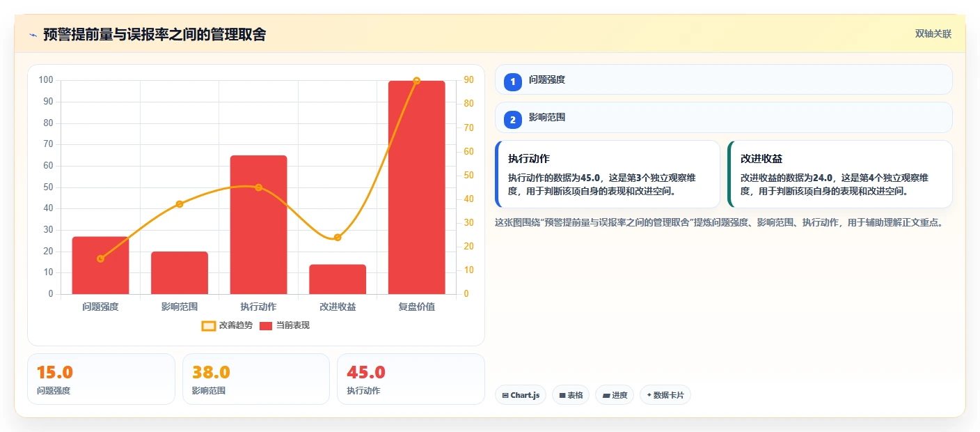This screenshot has width=980, height=432.
Task: Click trend line point at 执行动作
Action: (258, 187)
